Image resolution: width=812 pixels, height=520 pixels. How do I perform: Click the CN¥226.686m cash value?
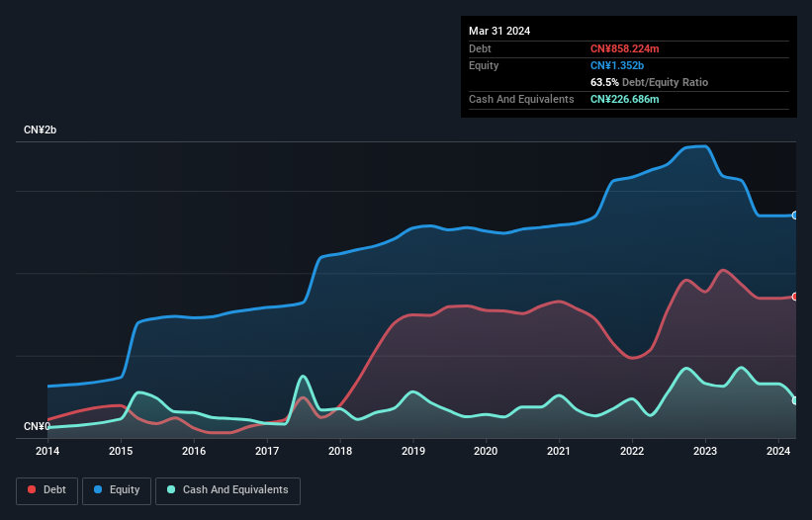tap(624, 99)
